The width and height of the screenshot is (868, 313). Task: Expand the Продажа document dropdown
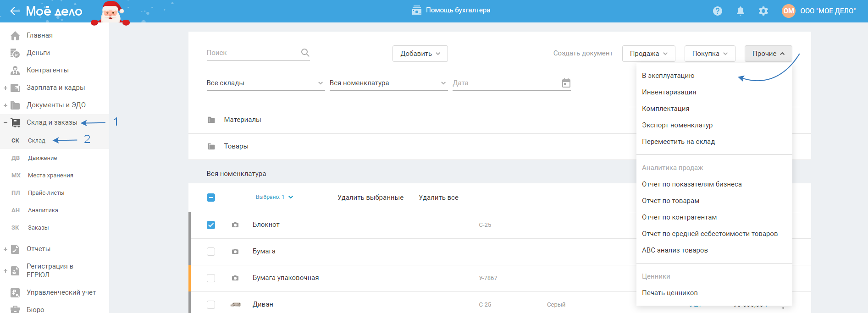(648, 54)
